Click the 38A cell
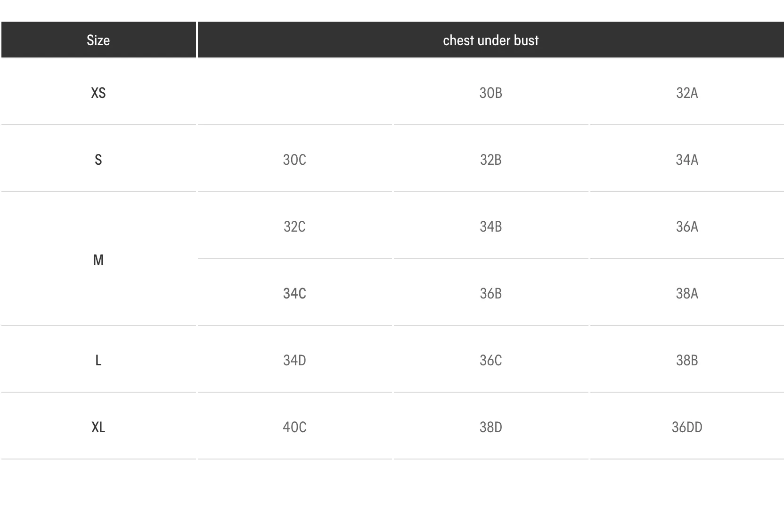Image resolution: width=784 pixels, height=532 pixels. click(687, 293)
